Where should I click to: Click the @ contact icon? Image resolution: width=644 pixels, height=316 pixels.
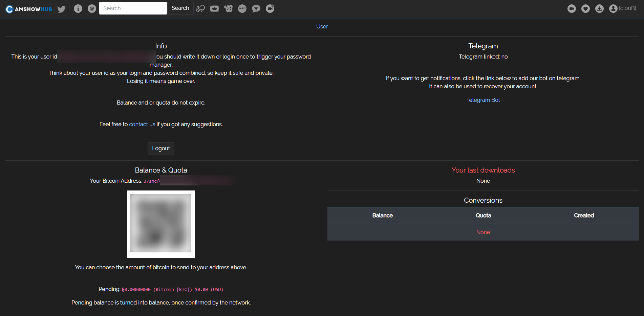point(92,9)
